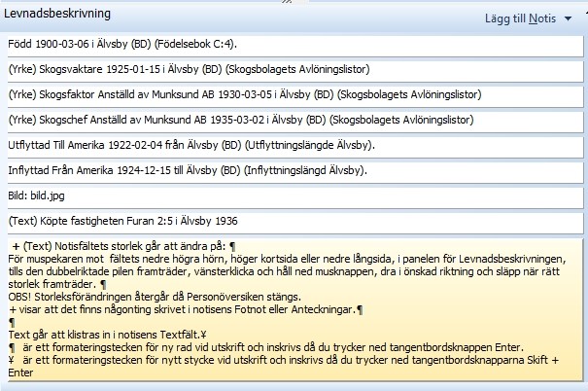This screenshot has width=588, height=391.
Task: Click line about tangentbordsknappen Enter
Action: point(266,347)
